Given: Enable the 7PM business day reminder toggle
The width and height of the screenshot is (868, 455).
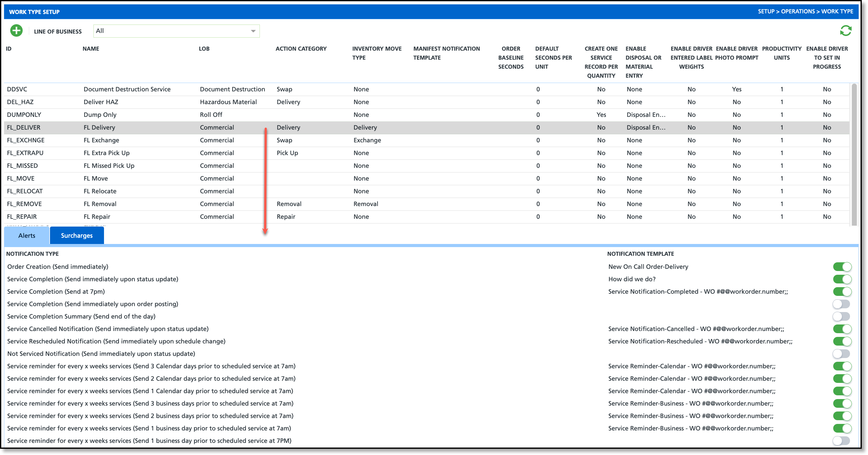Looking at the screenshot, I should [841, 441].
